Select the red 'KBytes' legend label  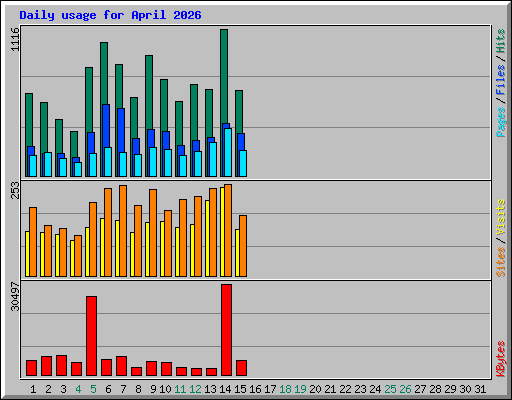pyautogui.click(x=501, y=359)
